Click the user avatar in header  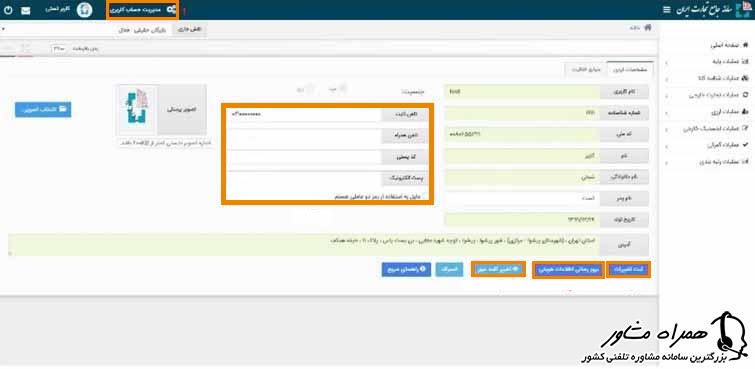pos(85,10)
